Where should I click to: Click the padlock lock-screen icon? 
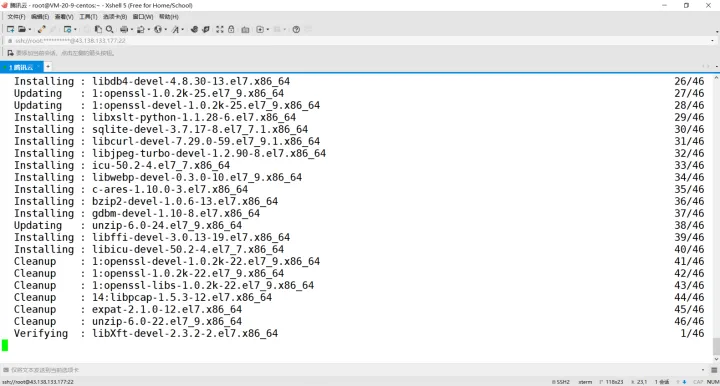pyautogui.click(x=231, y=29)
